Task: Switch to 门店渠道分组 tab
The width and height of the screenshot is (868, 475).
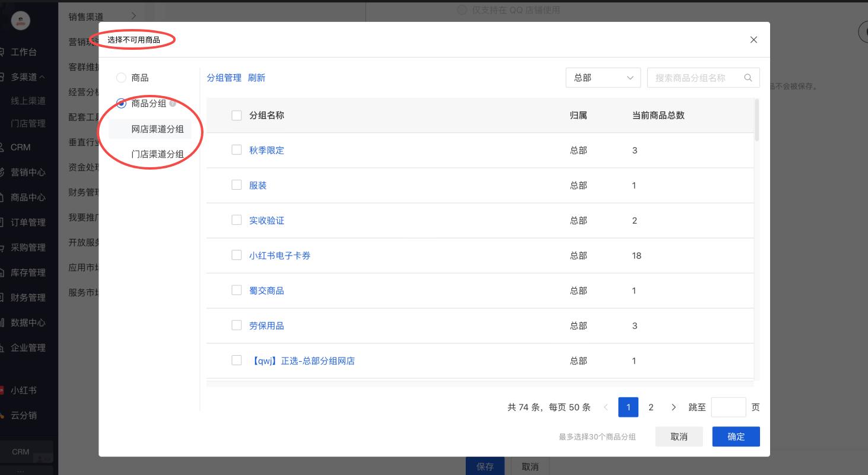Action: (157, 154)
